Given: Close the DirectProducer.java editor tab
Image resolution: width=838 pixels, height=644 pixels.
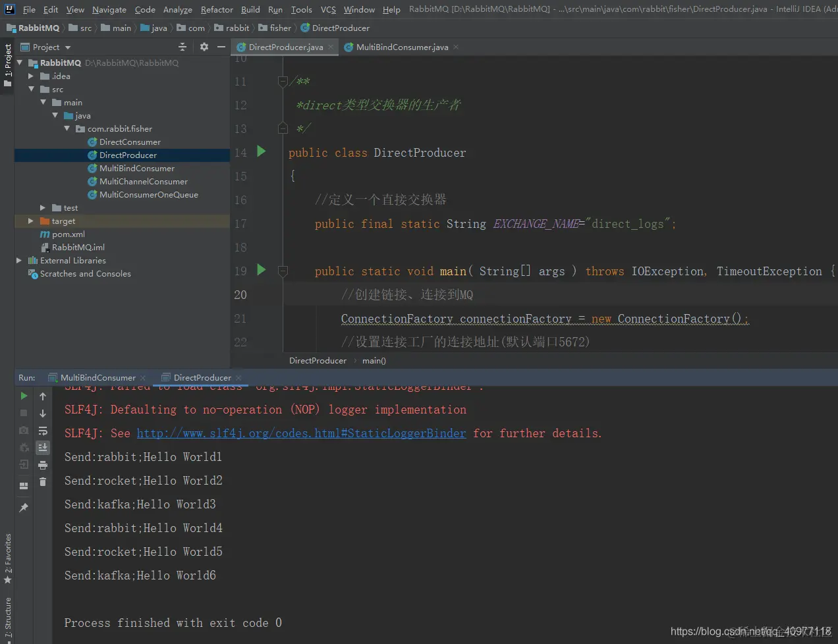Looking at the screenshot, I should [x=331, y=47].
